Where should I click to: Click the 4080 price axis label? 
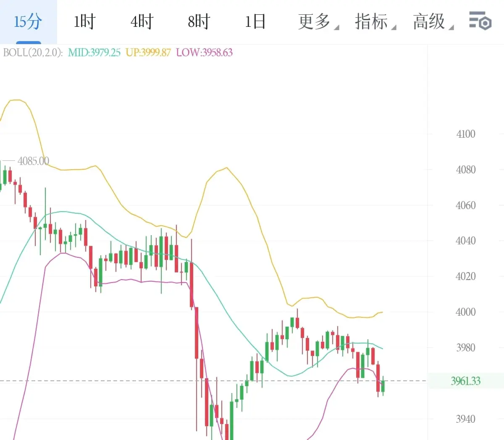click(x=466, y=170)
